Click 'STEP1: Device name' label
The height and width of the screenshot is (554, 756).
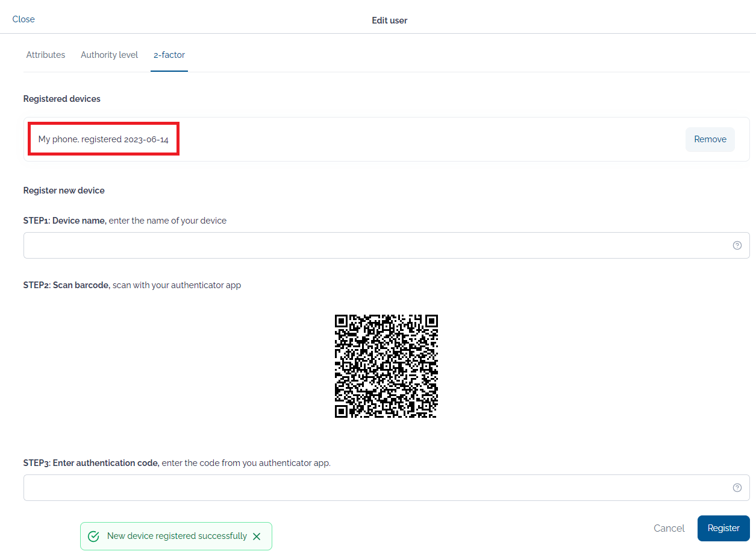coord(65,221)
